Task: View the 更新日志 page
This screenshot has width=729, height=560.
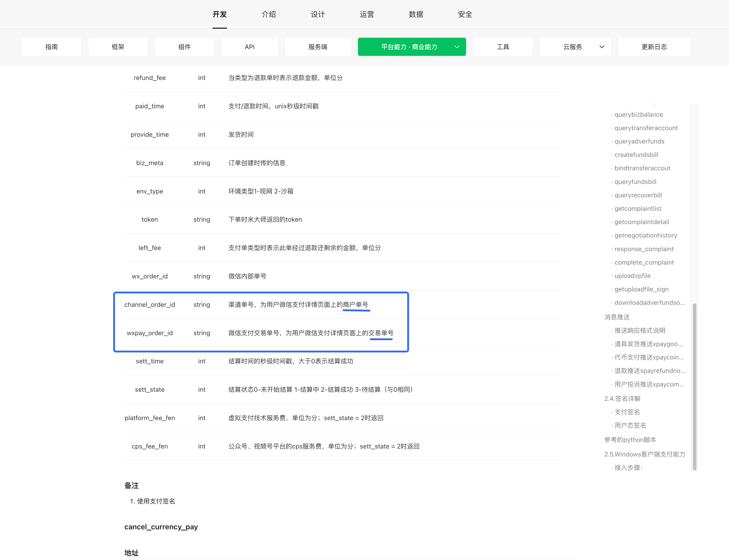Action: (654, 47)
